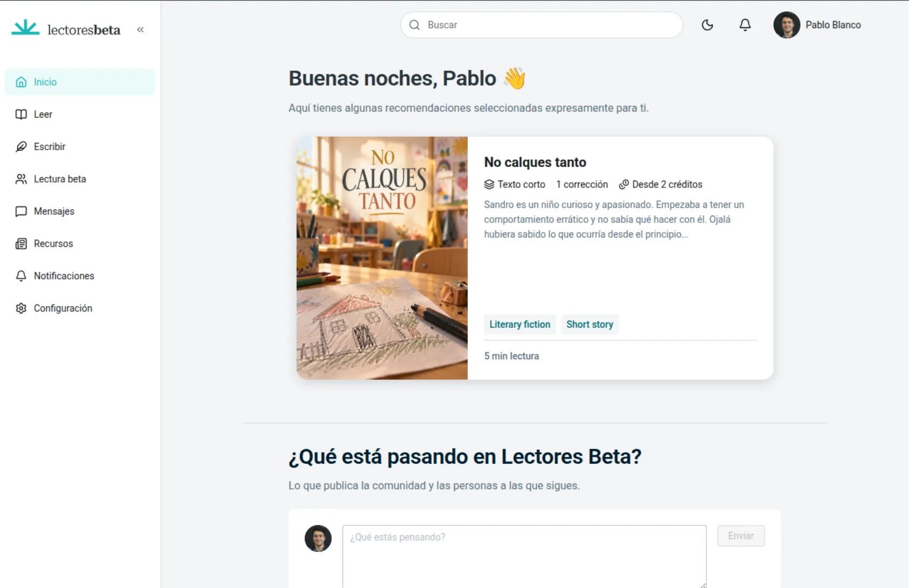Click the search magnifier icon
Screen dimensions: 909x588
414,25
